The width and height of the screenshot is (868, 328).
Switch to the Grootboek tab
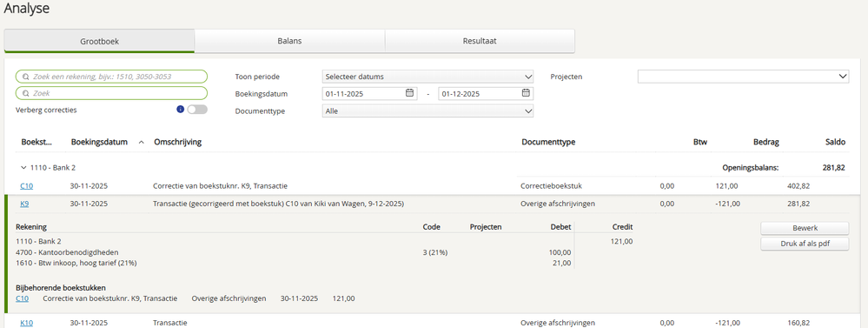99,41
